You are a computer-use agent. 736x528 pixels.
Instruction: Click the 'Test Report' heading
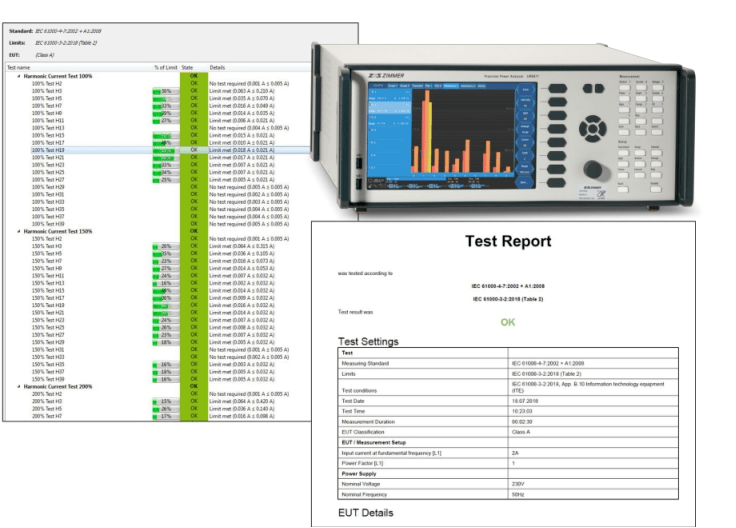coord(507,242)
